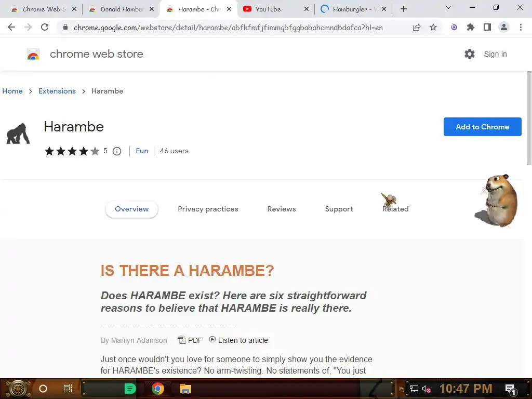Bookmark this page with the star icon
Image resolution: width=532 pixels, height=399 pixels.
point(433,27)
